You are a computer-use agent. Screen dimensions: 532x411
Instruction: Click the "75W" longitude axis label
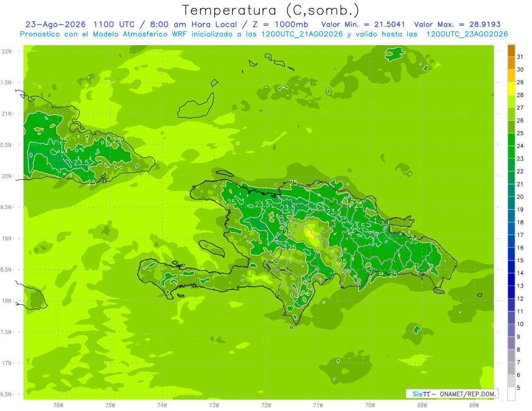click(x=110, y=405)
